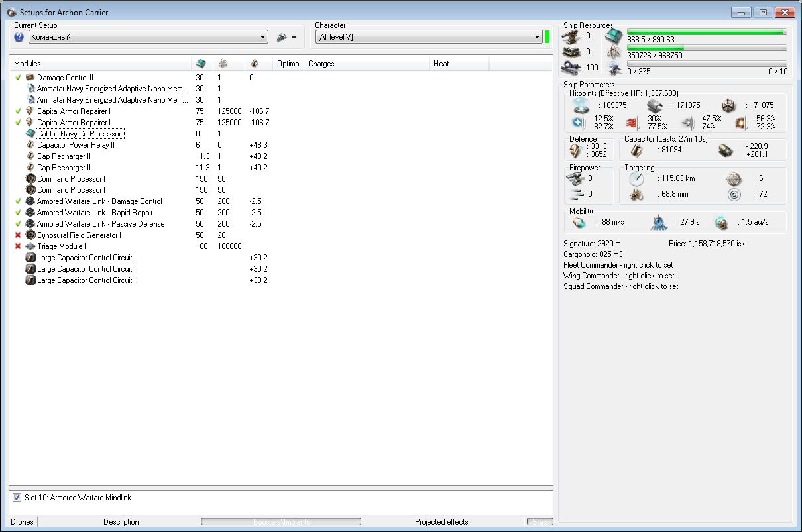
Task: Toggle Armored Warfare Link Passive Defense checkmark
Action: 18,224
